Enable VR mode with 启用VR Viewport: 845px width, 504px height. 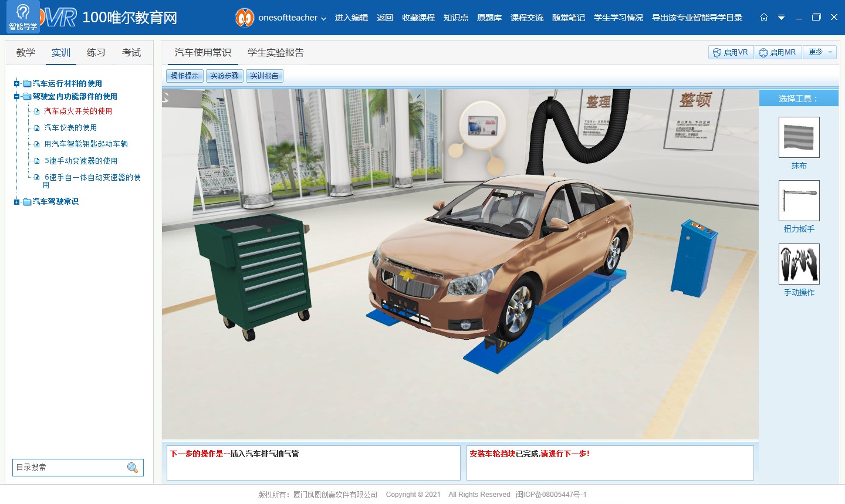pyautogui.click(x=731, y=52)
